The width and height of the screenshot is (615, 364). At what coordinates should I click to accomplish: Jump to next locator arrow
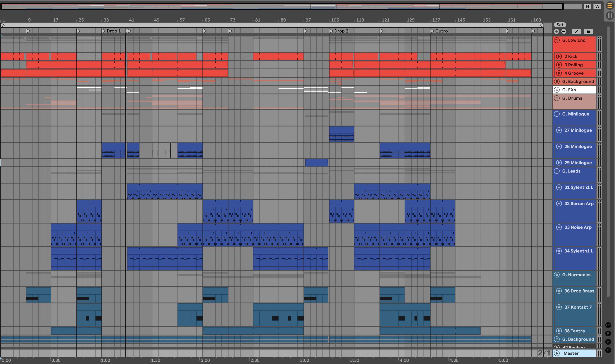(x=564, y=31)
